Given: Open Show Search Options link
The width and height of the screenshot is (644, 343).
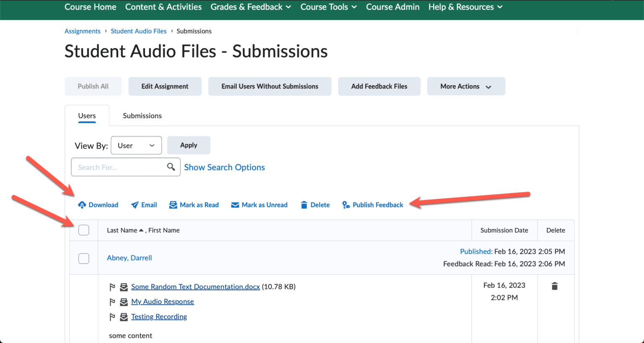Looking at the screenshot, I should (224, 167).
